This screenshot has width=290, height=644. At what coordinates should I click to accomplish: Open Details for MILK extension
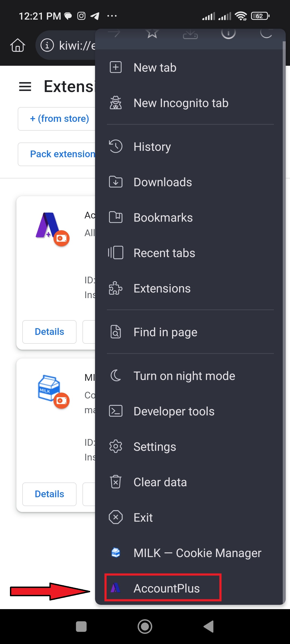[x=49, y=494]
